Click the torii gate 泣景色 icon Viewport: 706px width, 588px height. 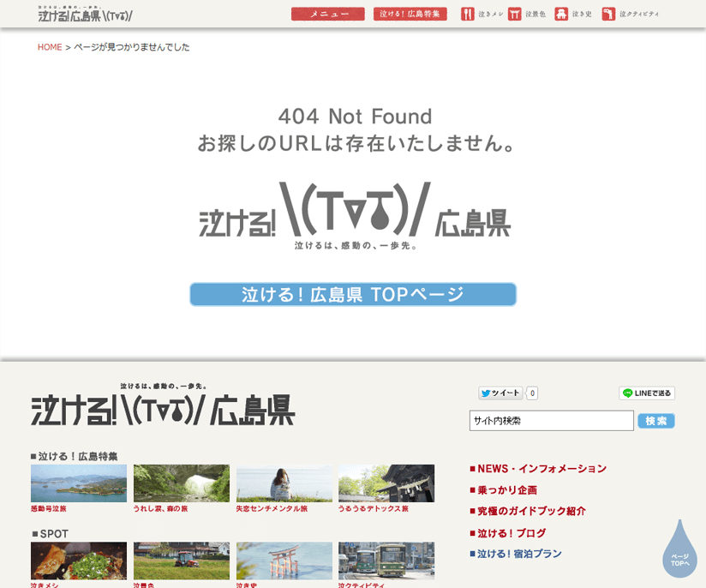[514, 14]
